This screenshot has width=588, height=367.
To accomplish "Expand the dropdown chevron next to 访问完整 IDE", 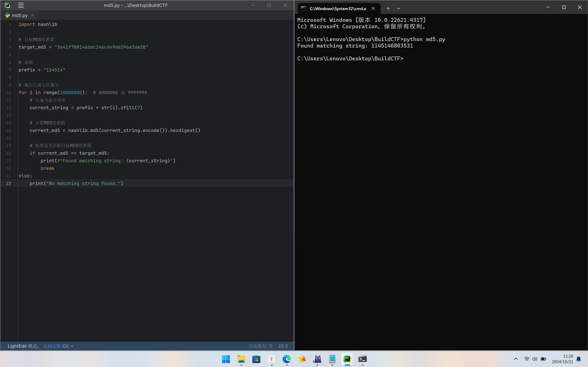I will point(72,346).
